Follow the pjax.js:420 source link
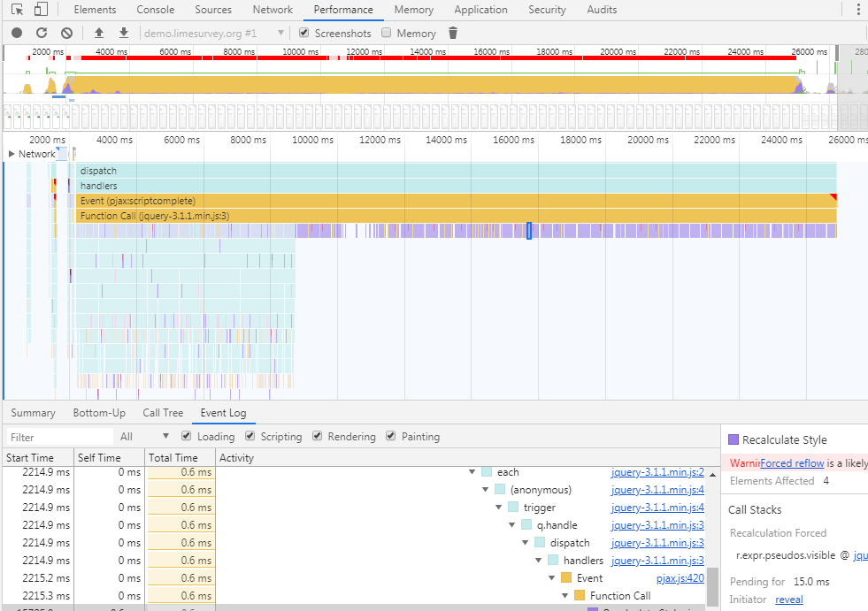 point(680,578)
